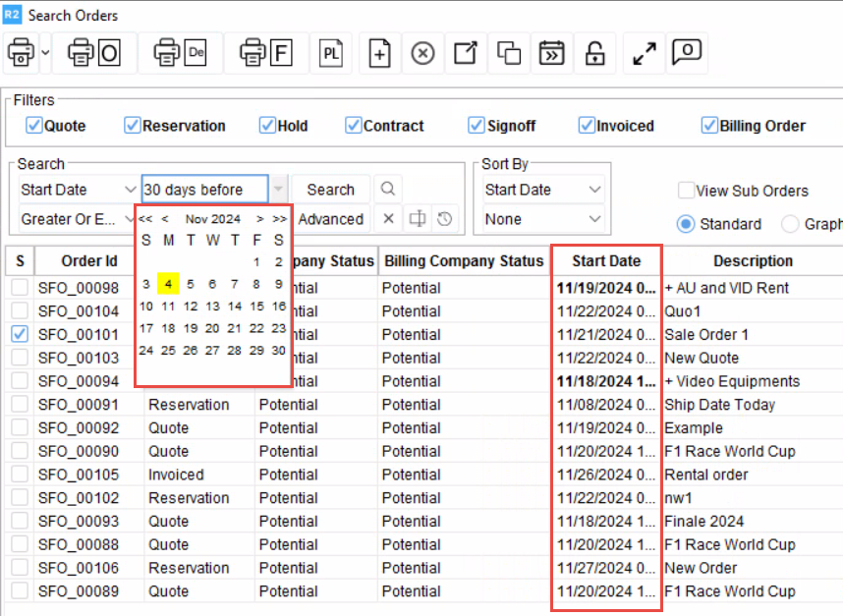Pick November 15 in the calendar
843x616 pixels.
coord(257,306)
